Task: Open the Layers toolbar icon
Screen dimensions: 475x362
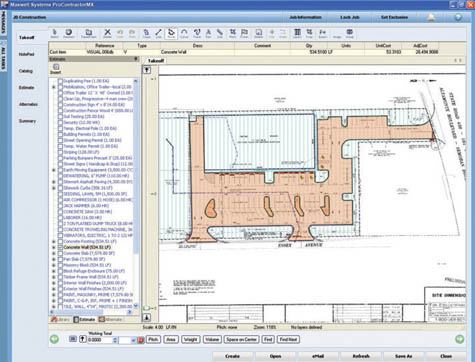Action: coord(297,33)
